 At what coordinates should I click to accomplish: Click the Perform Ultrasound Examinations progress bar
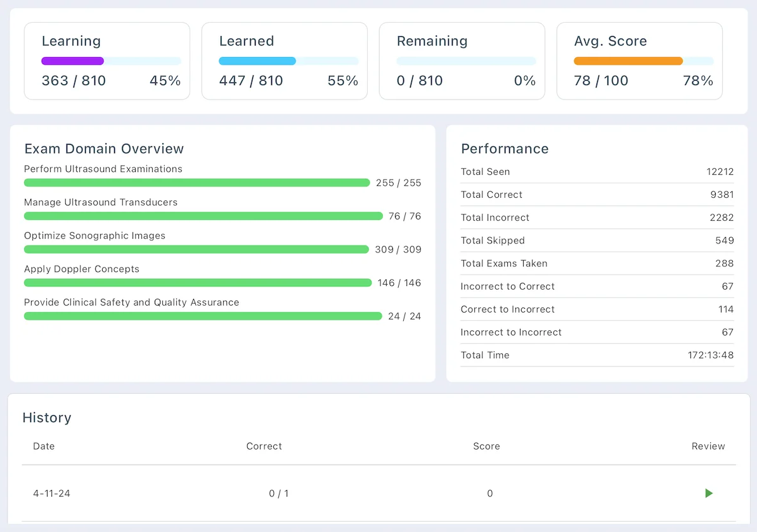pyautogui.click(x=197, y=183)
